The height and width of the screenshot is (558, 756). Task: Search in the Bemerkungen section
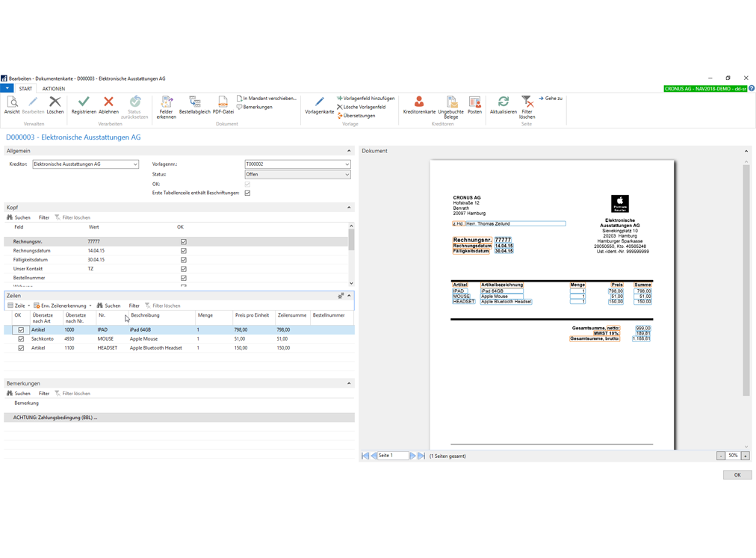[x=19, y=394]
